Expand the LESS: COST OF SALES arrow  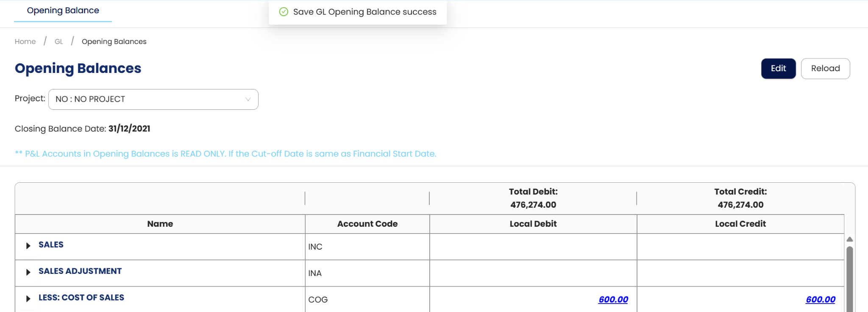(x=28, y=298)
